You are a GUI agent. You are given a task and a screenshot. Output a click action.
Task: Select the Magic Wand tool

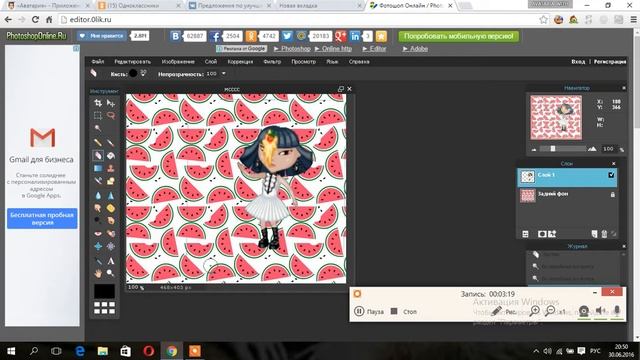click(98, 129)
